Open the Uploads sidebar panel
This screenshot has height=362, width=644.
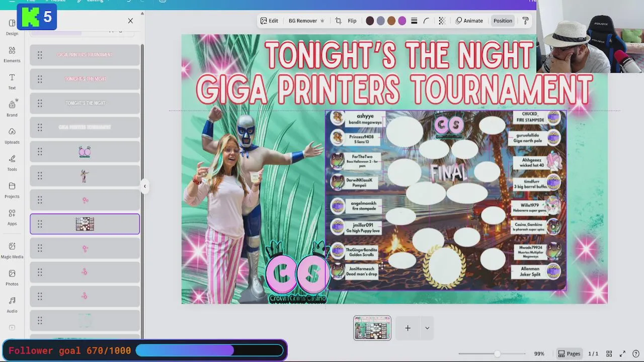[12, 136]
